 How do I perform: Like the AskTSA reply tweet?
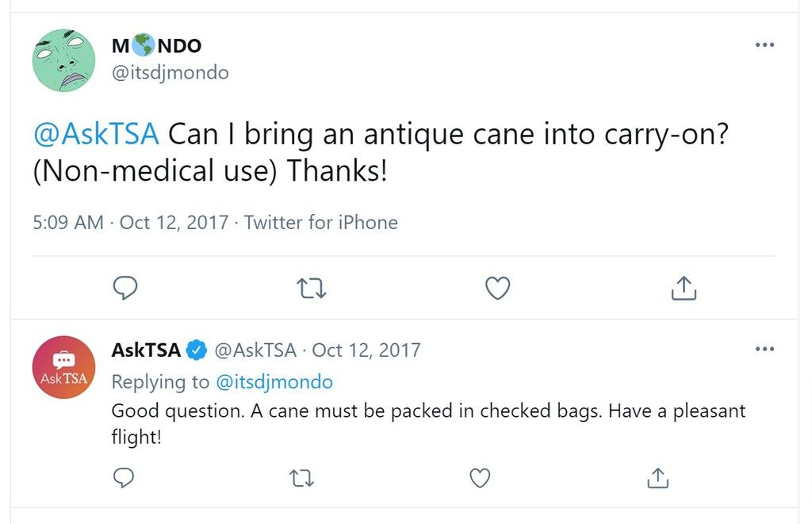480,477
